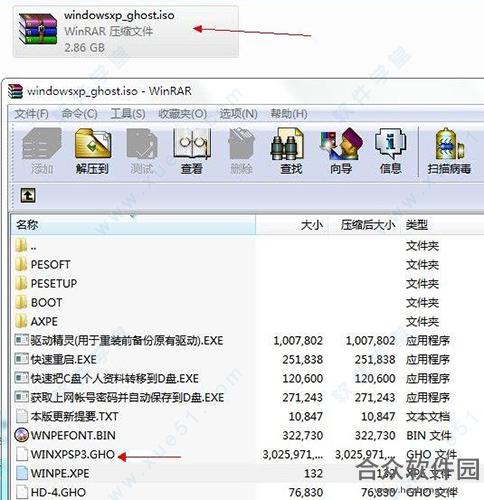This screenshot has height=500, width=484.
Task: Click the 10,847 size cell
Action: [306, 416]
